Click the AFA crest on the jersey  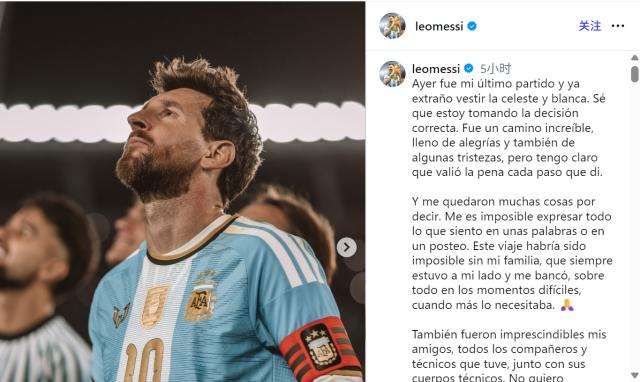click(x=200, y=295)
